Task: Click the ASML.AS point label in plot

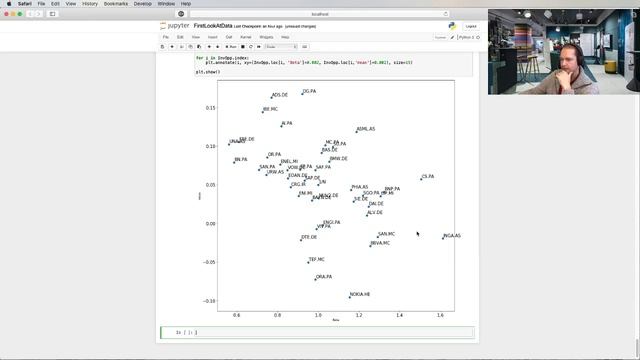Action: (x=366, y=129)
